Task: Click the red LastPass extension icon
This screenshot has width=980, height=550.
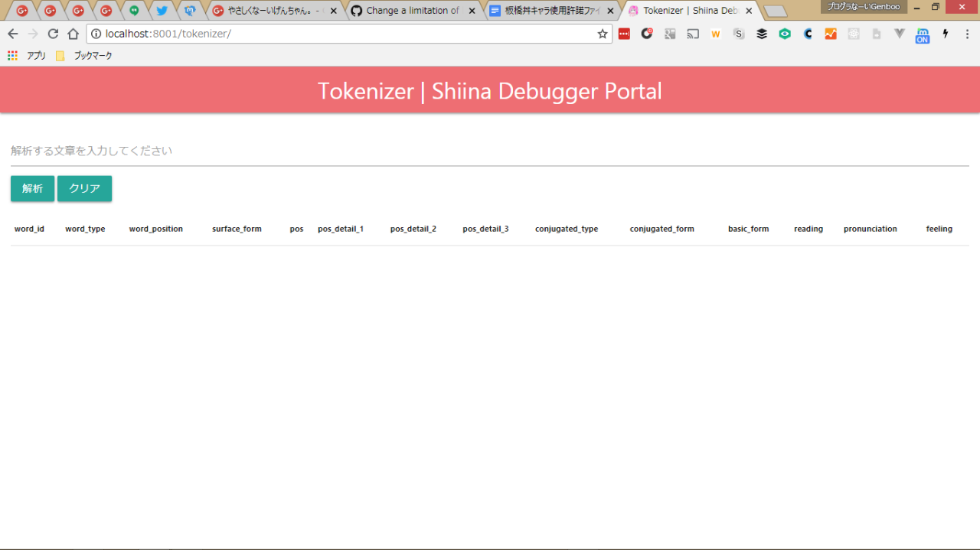Action: tap(624, 34)
